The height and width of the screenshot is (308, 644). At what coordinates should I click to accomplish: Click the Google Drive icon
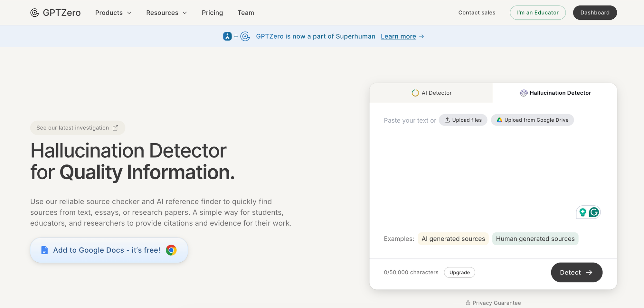click(x=499, y=120)
